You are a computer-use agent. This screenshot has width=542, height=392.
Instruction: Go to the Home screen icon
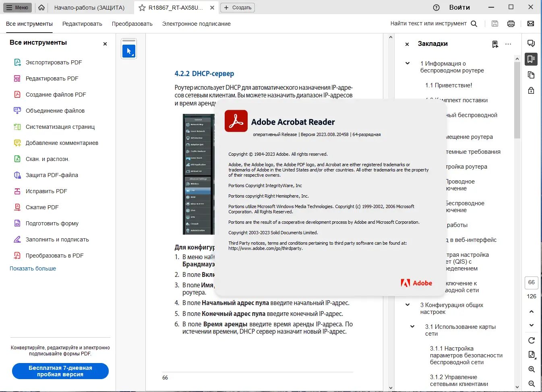[x=41, y=7]
